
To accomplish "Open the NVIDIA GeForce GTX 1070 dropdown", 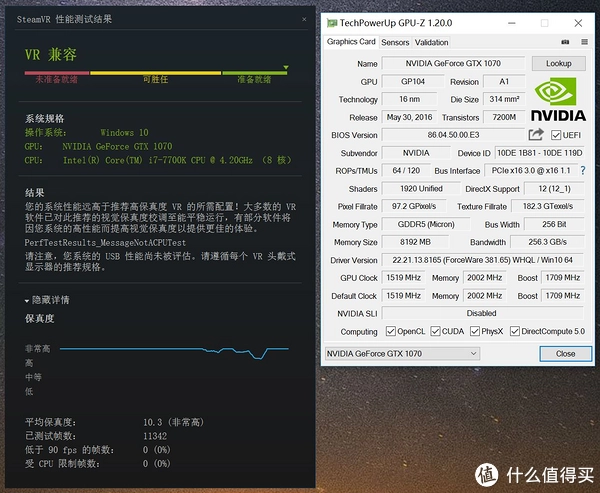I will point(402,353).
